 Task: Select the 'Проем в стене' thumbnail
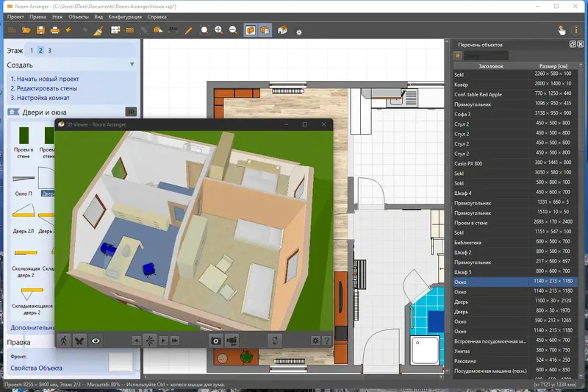24,142
